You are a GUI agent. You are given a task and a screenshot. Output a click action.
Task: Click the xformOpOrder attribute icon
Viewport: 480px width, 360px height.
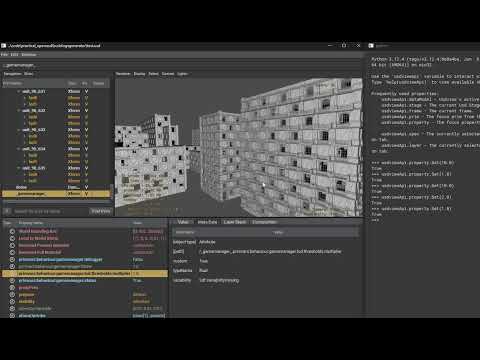click(x=12, y=308)
